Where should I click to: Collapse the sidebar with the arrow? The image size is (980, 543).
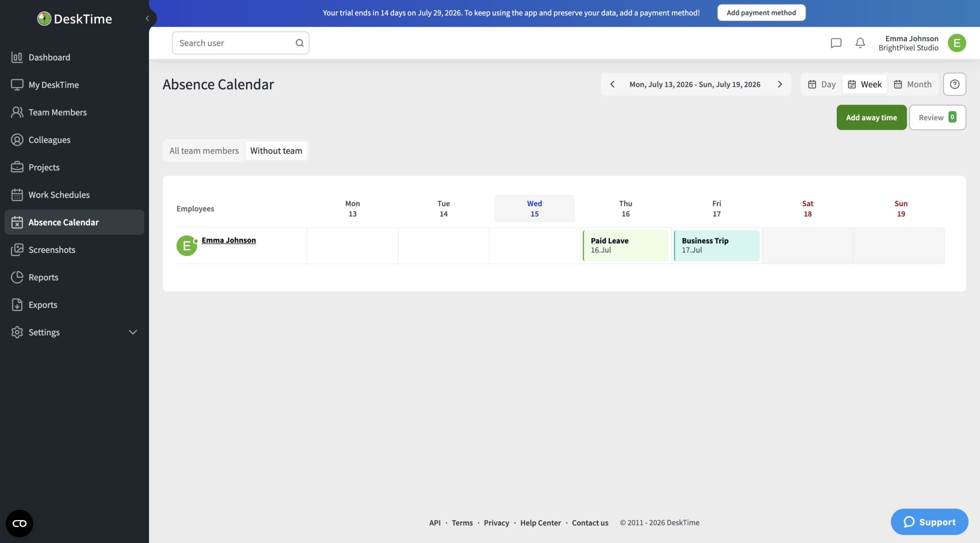tap(147, 18)
